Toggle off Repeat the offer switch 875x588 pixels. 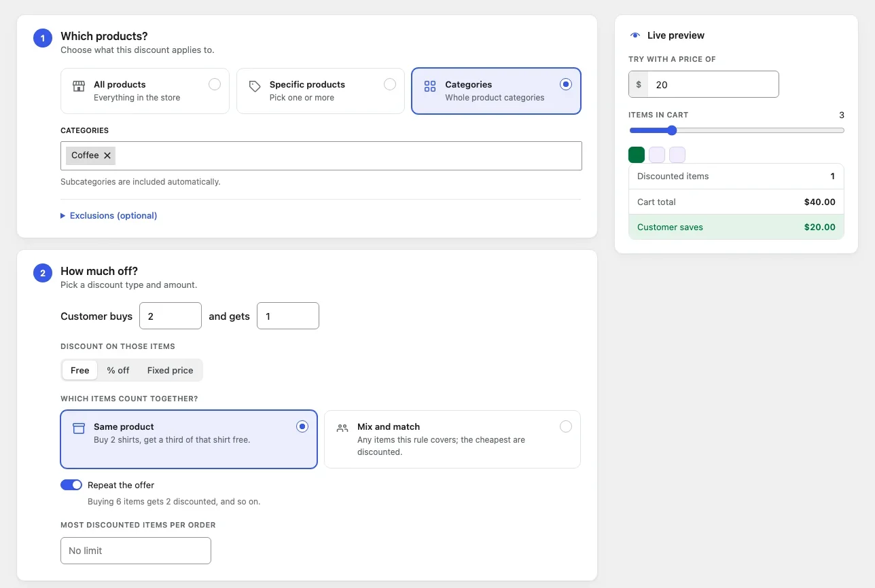point(71,485)
